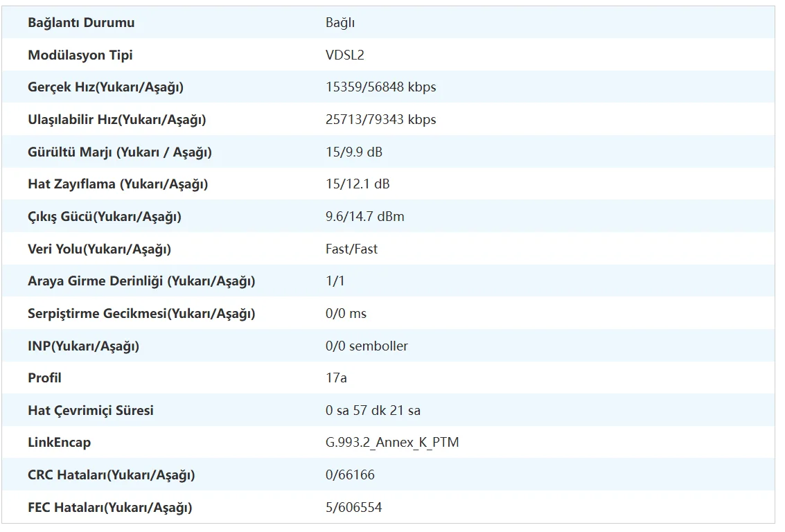Click the Ulaşılabilir Hız row label

point(117,120)
